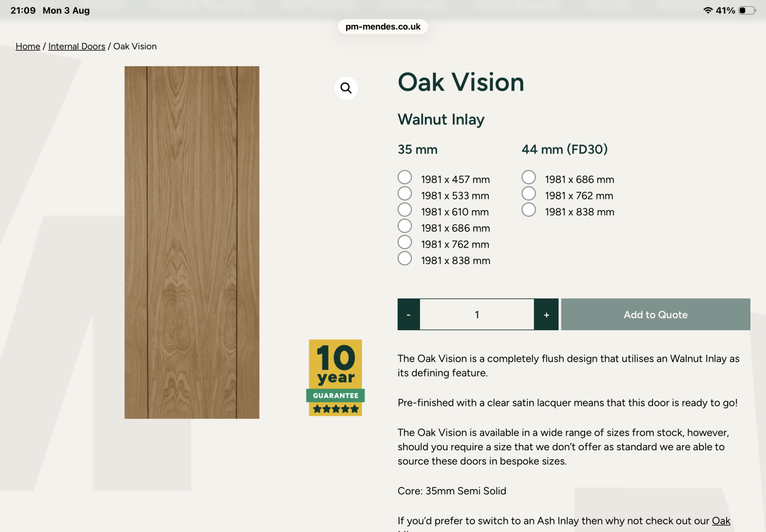
Task: Select 35 mm 1981 x 610 mm size
Action: point(405,210)
